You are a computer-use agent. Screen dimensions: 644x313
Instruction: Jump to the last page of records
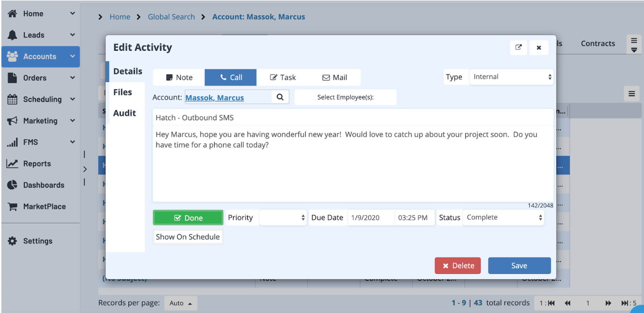tap(625, 303)
